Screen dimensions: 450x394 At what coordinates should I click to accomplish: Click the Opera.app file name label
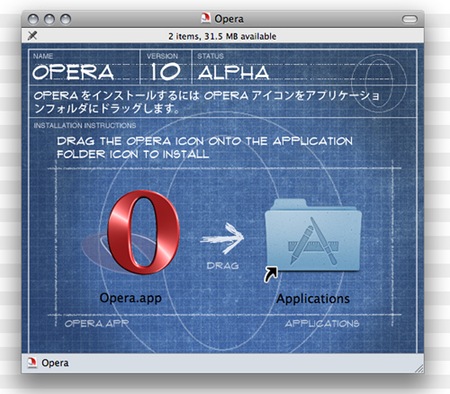point(131,298)
